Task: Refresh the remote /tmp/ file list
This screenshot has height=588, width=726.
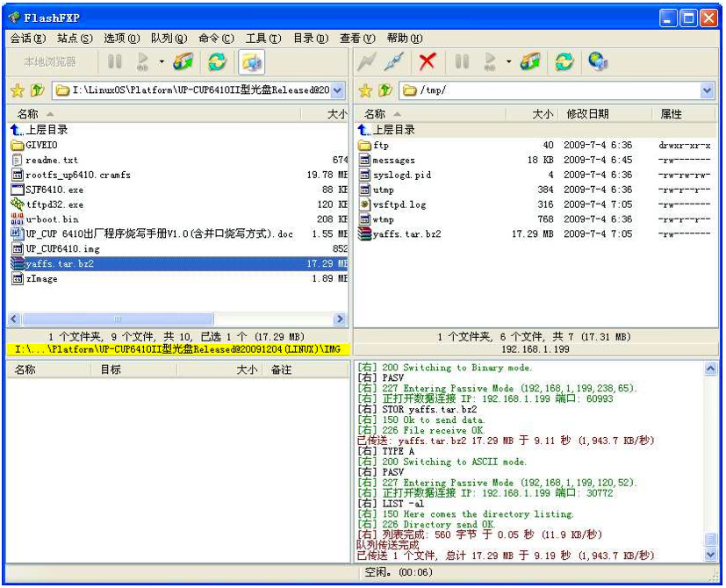Action: (x=564, y=61)
